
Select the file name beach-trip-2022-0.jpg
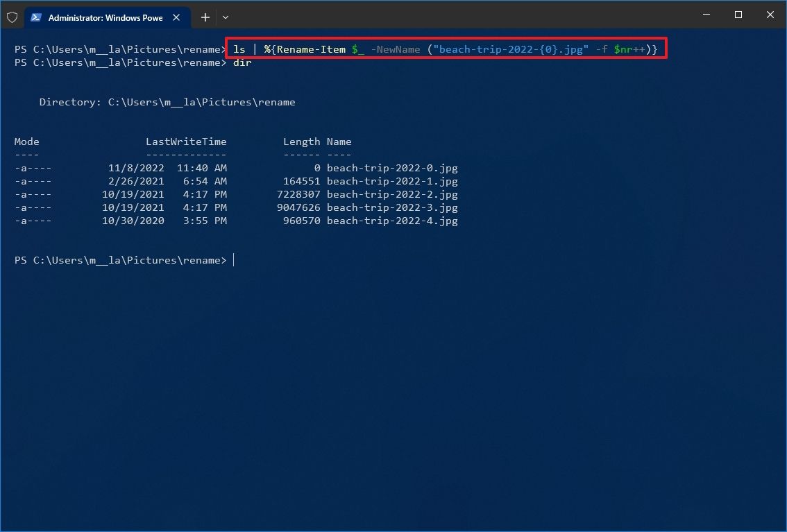[x=392, y=168]
